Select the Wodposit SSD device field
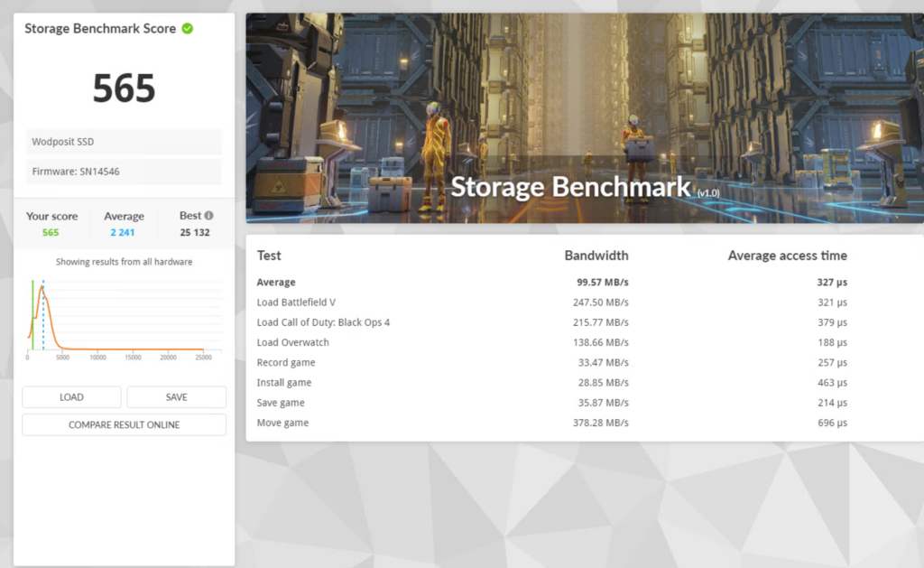 (x=124, y=142)
